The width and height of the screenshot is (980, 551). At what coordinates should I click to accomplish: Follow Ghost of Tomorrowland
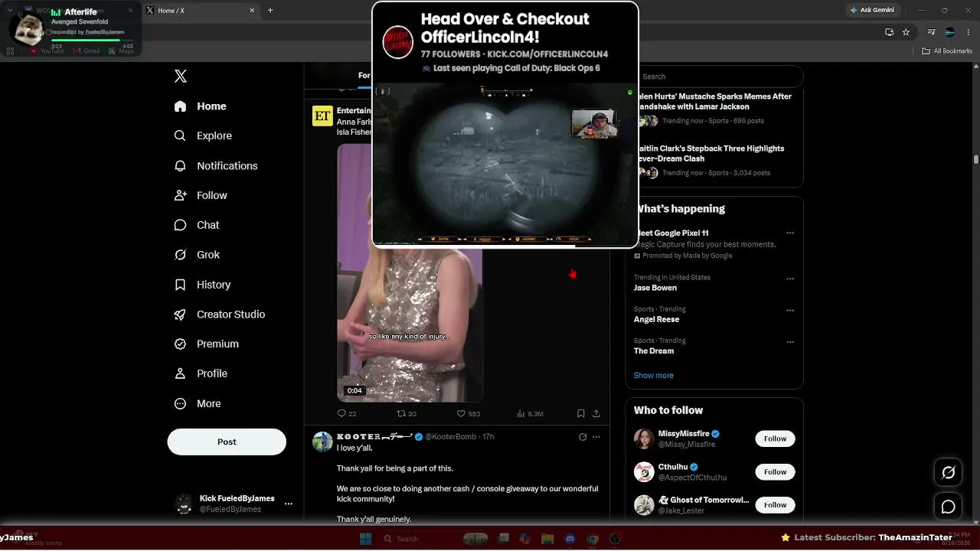coord(775,504)
